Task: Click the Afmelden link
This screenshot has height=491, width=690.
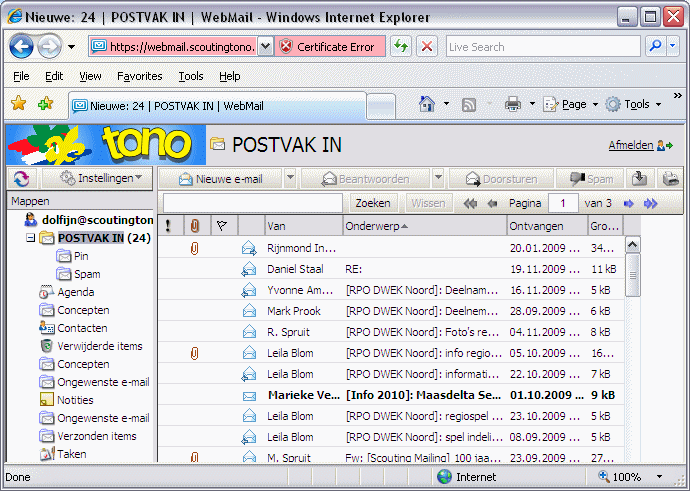Action: (631, 145)
